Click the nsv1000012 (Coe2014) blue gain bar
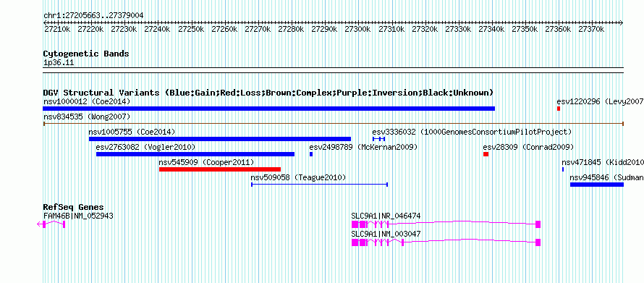Viewport: 644px width, 283px height. point(268,109)
